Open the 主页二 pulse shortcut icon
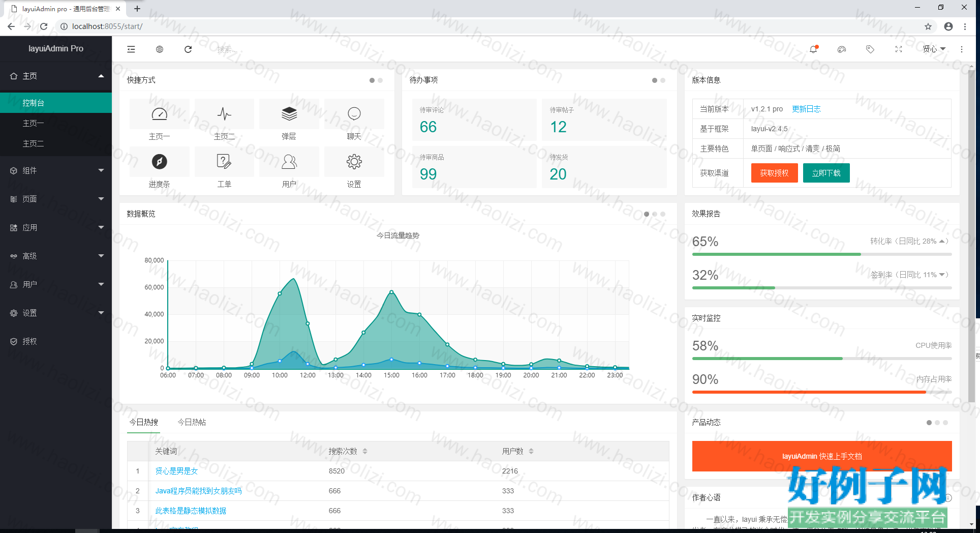Viewport: 980px width, 533px height. click(x=224, y=114)
